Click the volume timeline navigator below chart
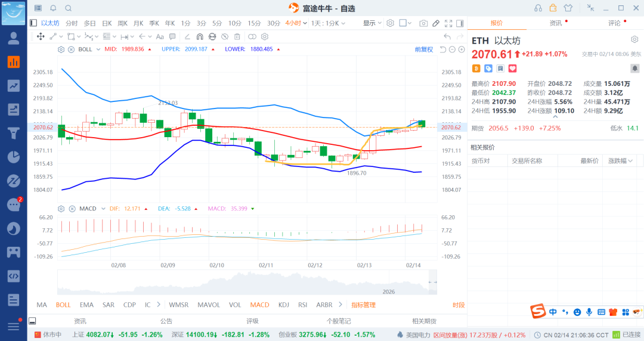The width and height of the screenshot is (644, 341). (246, 282)
